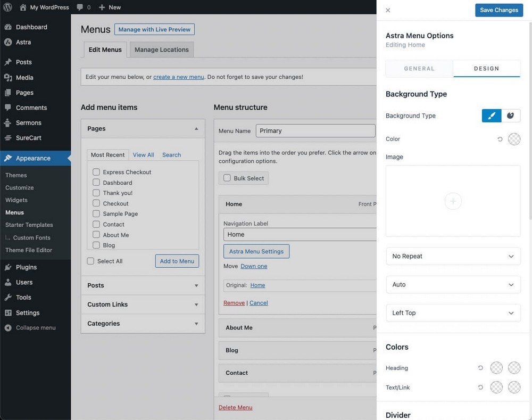
Task: Open the Left Top position dropdown
Action: click(x=453, y=312)
